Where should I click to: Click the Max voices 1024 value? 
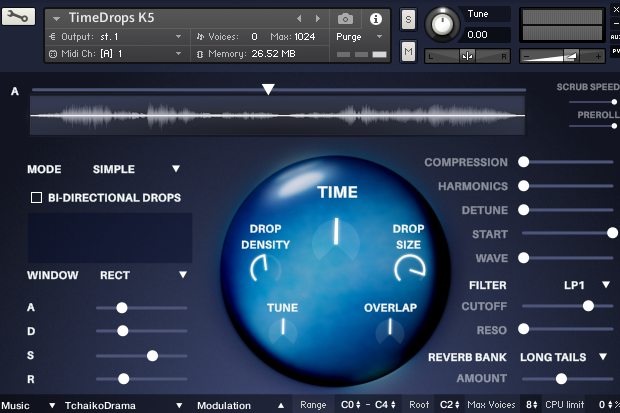[304, 37]
